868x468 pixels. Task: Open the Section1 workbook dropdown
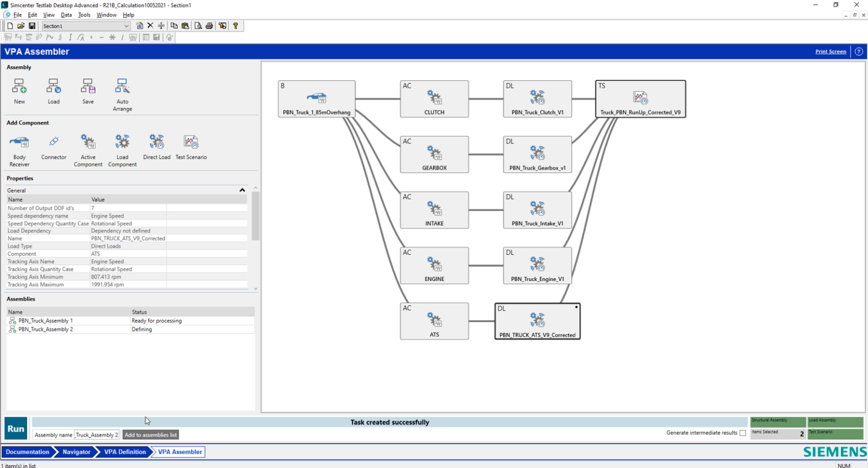click(x=128, y=25)
